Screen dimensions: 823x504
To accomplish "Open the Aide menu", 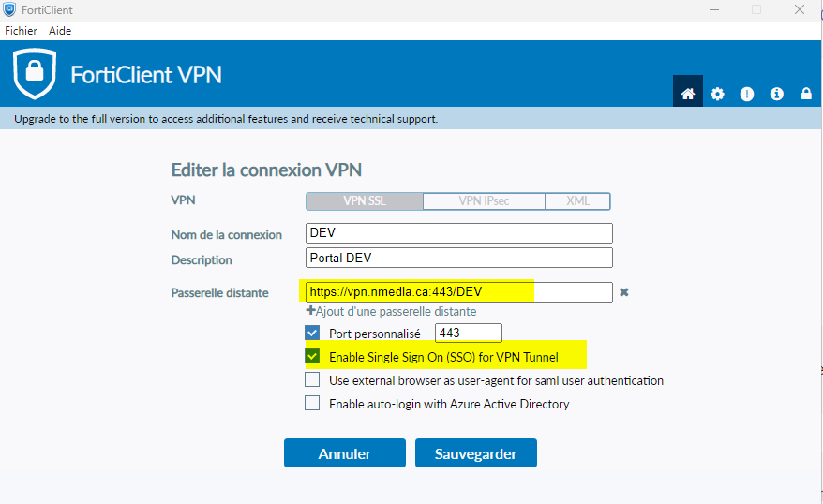I will tap(60, 31).
